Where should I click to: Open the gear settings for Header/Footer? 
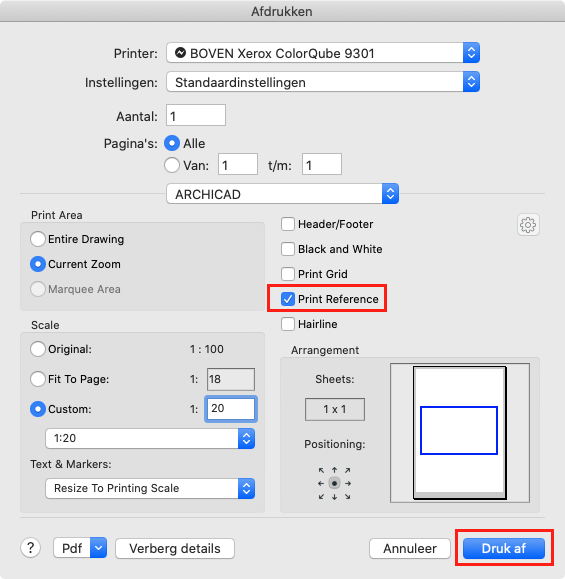[528, 225]
